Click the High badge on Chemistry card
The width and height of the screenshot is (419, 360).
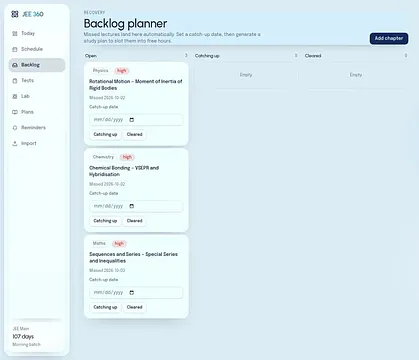[x=127, y=157]
